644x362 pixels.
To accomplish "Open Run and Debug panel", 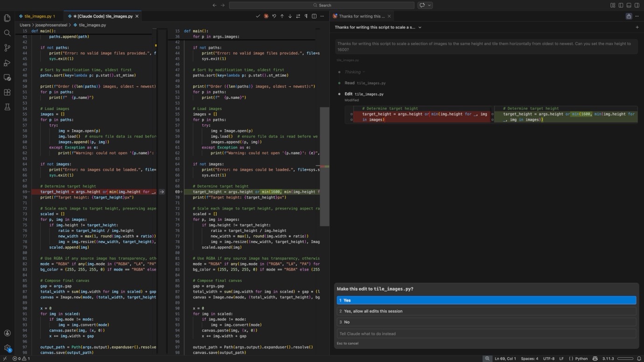I will coord(7,63).
